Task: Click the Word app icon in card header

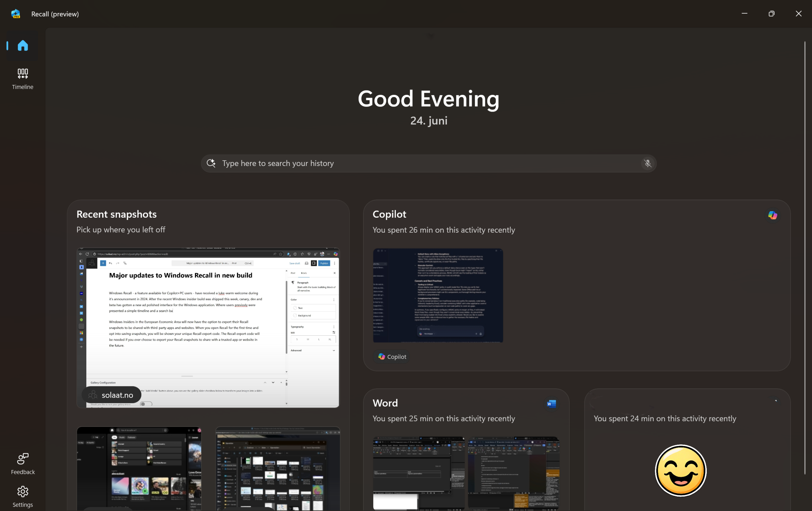Action: coord(551,404)
